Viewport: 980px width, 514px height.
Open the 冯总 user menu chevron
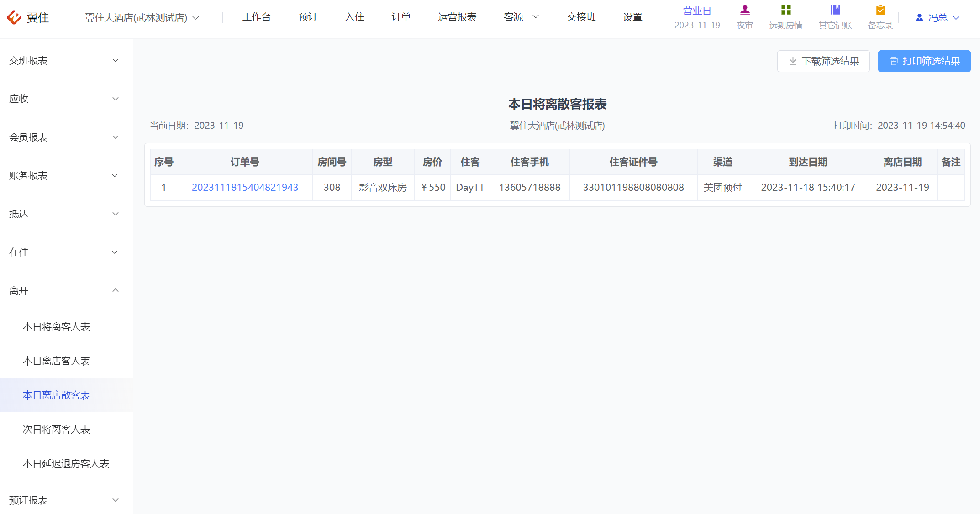coord(956,17)
